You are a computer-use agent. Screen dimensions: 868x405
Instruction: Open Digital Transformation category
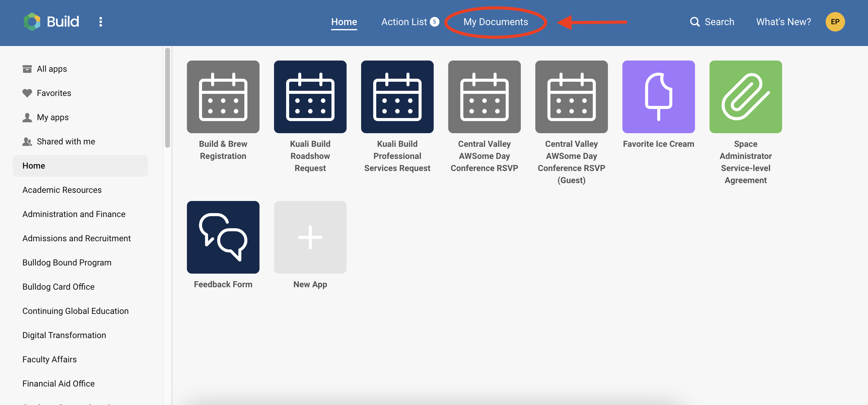(64, 335)
